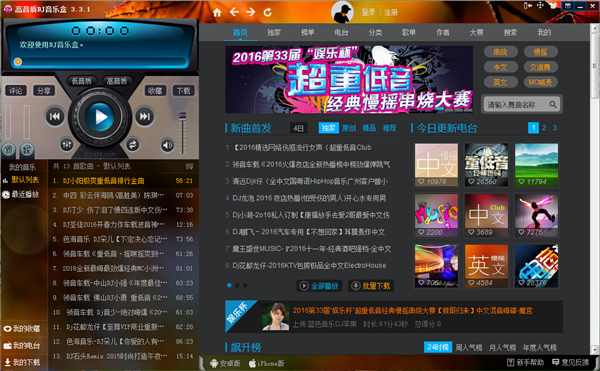This screenshot has height=371, width=600.
Task: Switch new songs to 原创 filter
Action: (349, 128)
